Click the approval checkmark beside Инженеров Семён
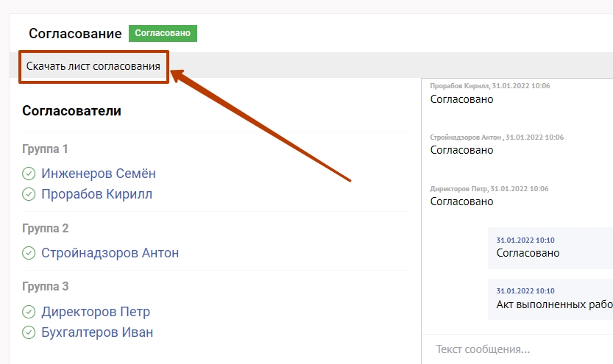The image size is (613, 364). tap(29, 174)
